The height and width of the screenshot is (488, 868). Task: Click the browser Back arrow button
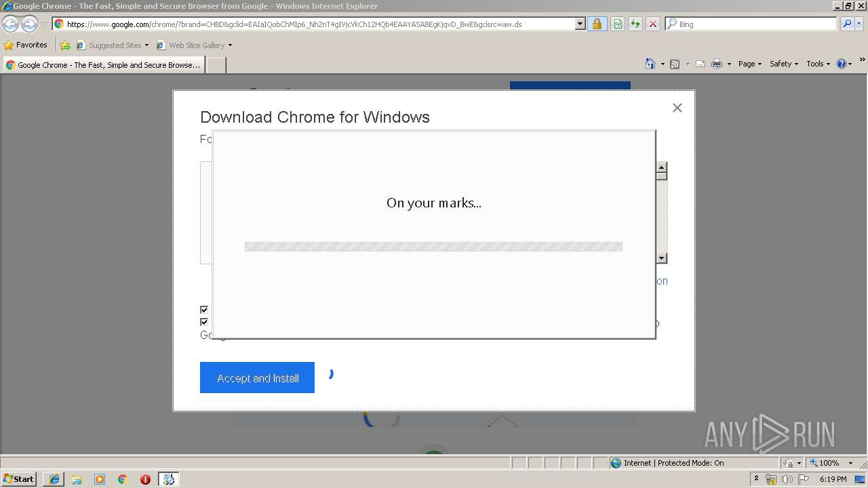[10, 24]
